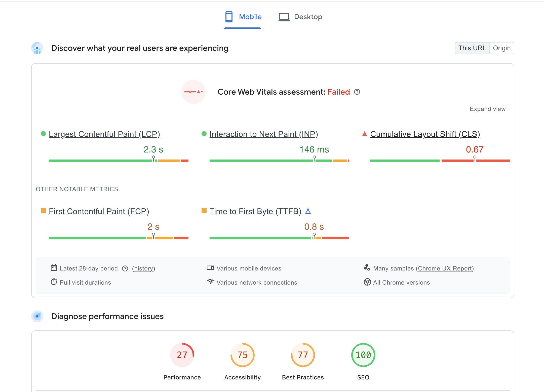Switch data scope to Origin
The width and height of the screenshot is (544, 392).
point(501,48)
